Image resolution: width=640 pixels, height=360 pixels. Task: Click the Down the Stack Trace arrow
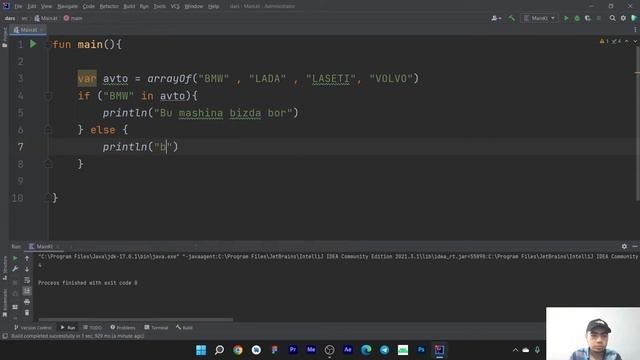(x=27, y=269)
